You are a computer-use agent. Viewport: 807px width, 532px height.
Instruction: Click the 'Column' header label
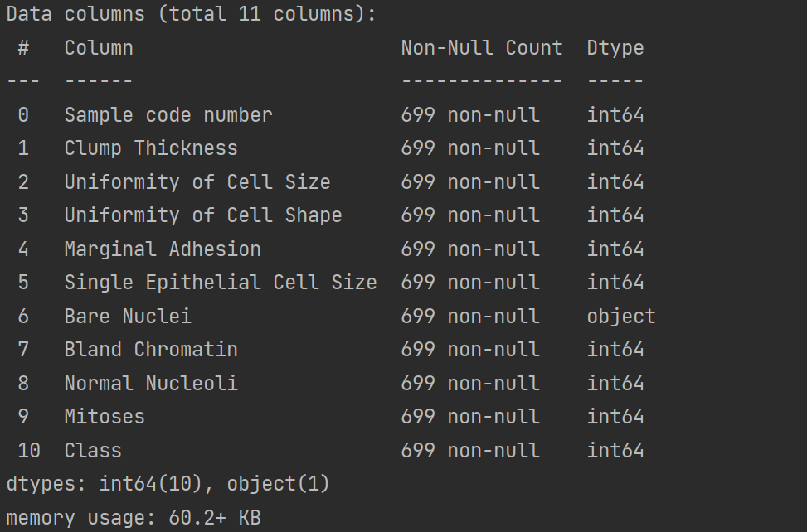pos(99,48)
